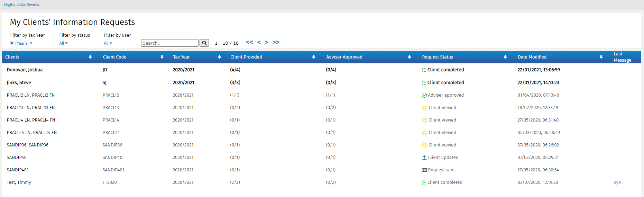Click date 03/07/2020, 12:19:30
Screen dimensions: 644x197
[538, 182]
